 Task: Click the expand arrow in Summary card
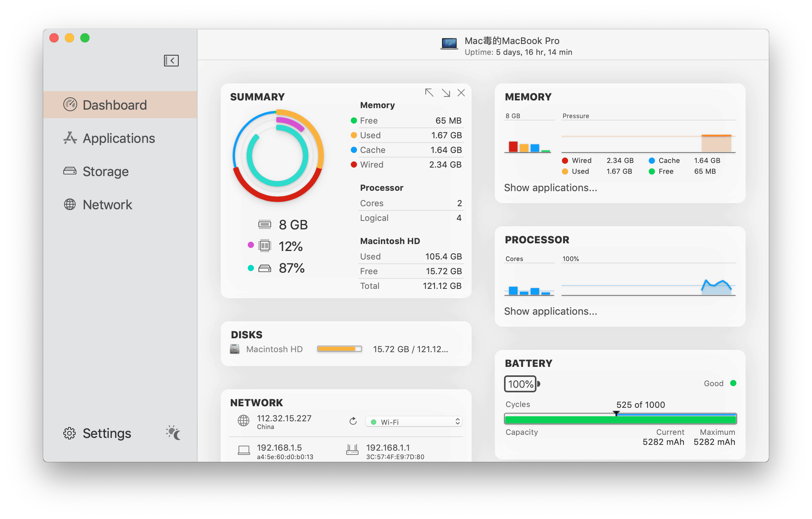446,93
